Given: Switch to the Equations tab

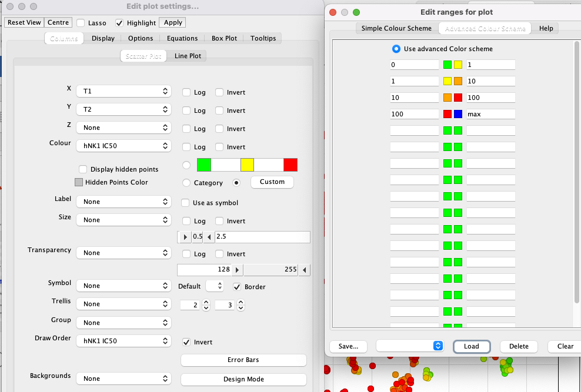Looking at the screenshot, I should point(182,38).
